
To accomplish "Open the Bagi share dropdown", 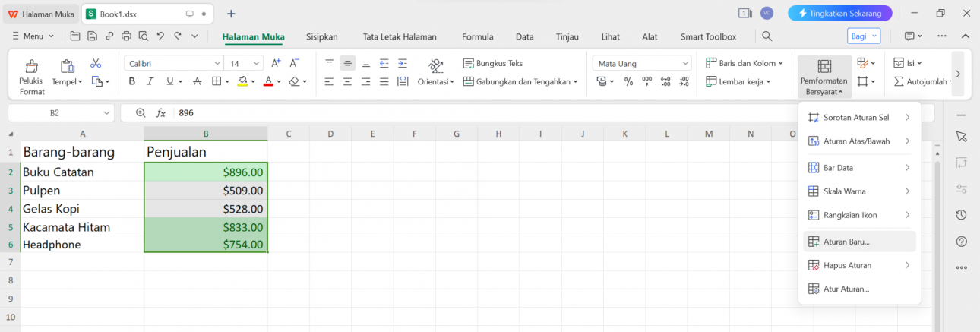I will (x=864, y=36).
